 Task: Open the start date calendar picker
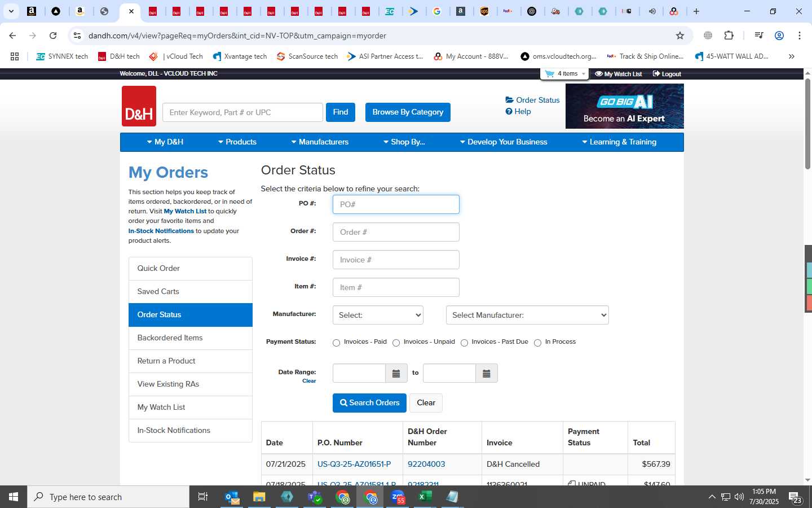(x=396, y=373)
